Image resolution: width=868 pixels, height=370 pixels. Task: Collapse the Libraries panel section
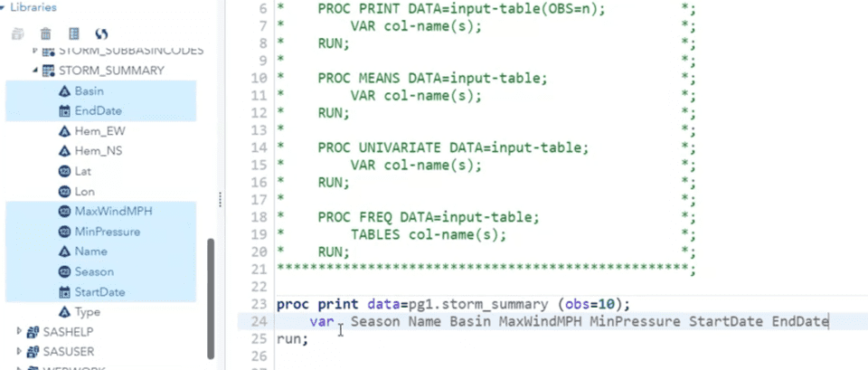(x=5, y=7)
